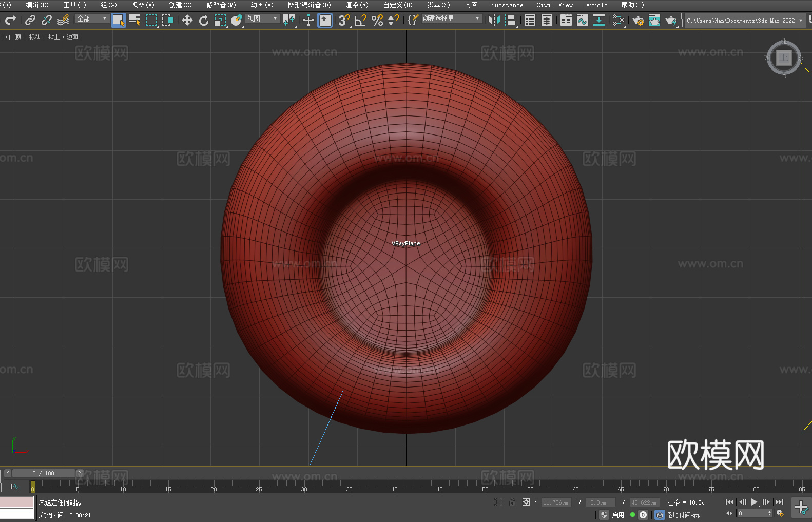This screenshot has width=812, height=522.
Task: Select the Link objects tool
Action: click(30, 20)
